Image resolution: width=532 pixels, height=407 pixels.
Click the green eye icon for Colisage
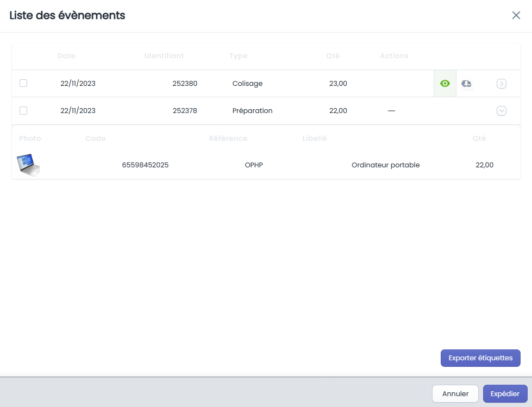445,84
